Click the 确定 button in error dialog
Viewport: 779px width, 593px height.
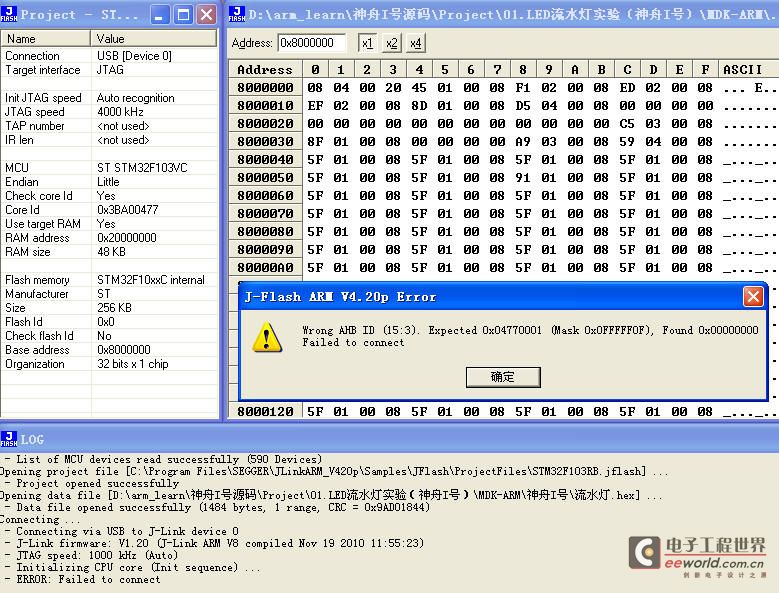[503, 377]
